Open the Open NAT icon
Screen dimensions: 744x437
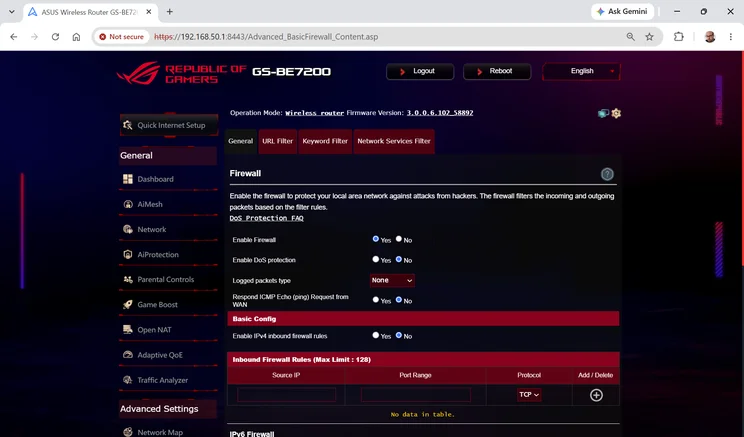pyautogui.click(x=128, y=330)
